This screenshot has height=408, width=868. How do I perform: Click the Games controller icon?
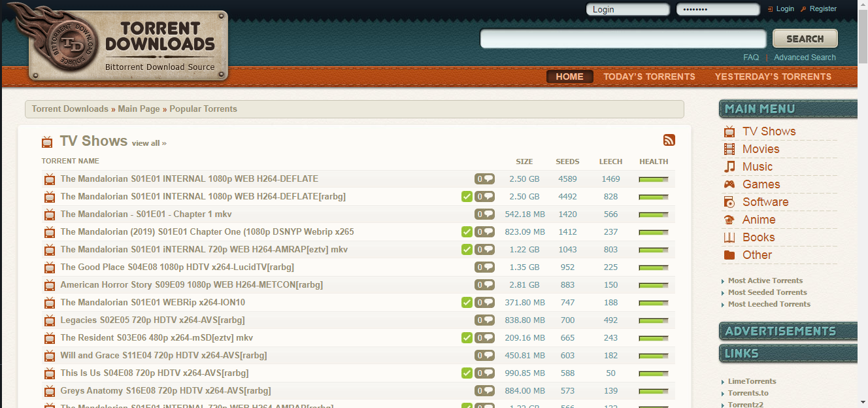729,184
